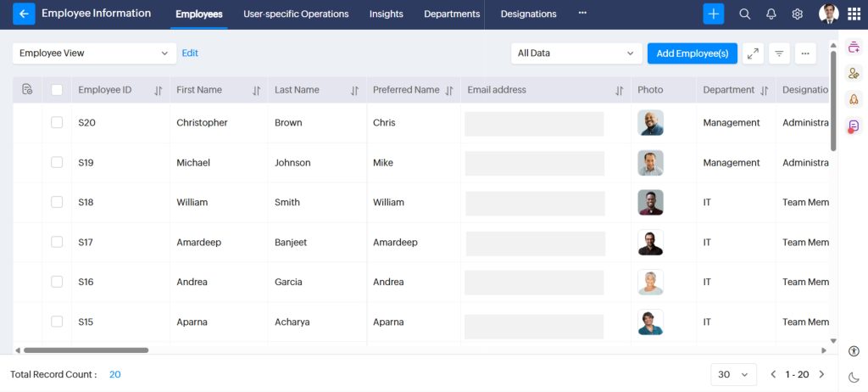Viewport: 868px width, 392px height.
Task: Open more options beside filter icon
Action: tap(805, 53)
